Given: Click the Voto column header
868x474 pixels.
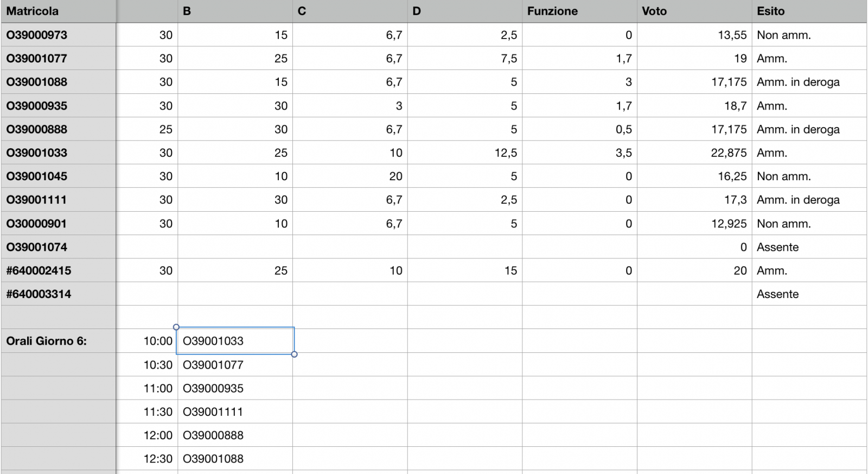Looking at the screenshot, I should click(694, 11).
